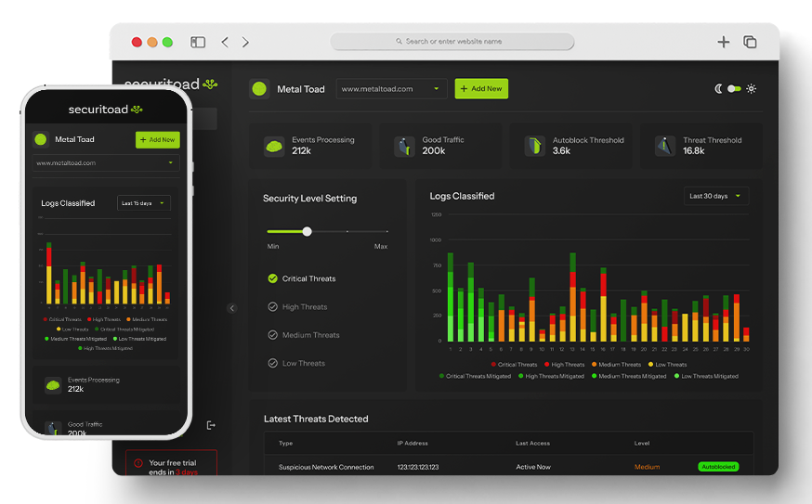Click day 13 bar in Logs chart
Screen dimensions: 812x504
click(572, 297)
